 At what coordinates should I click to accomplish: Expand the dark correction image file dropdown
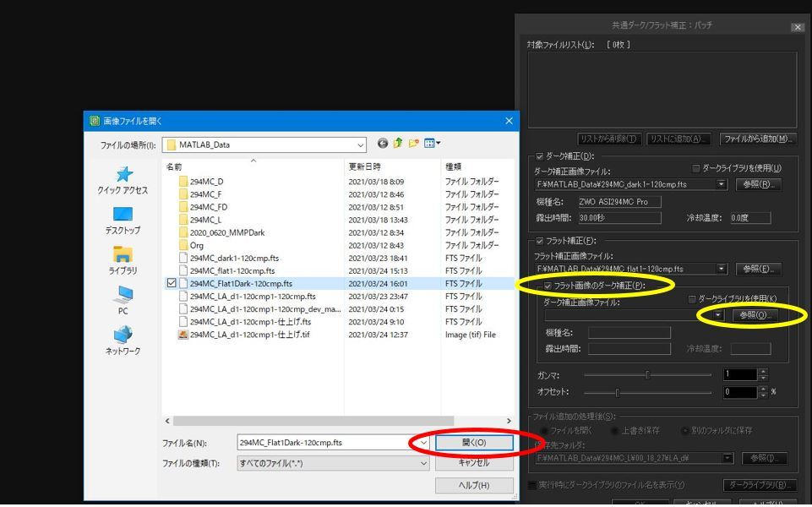[x=722, y=184]
